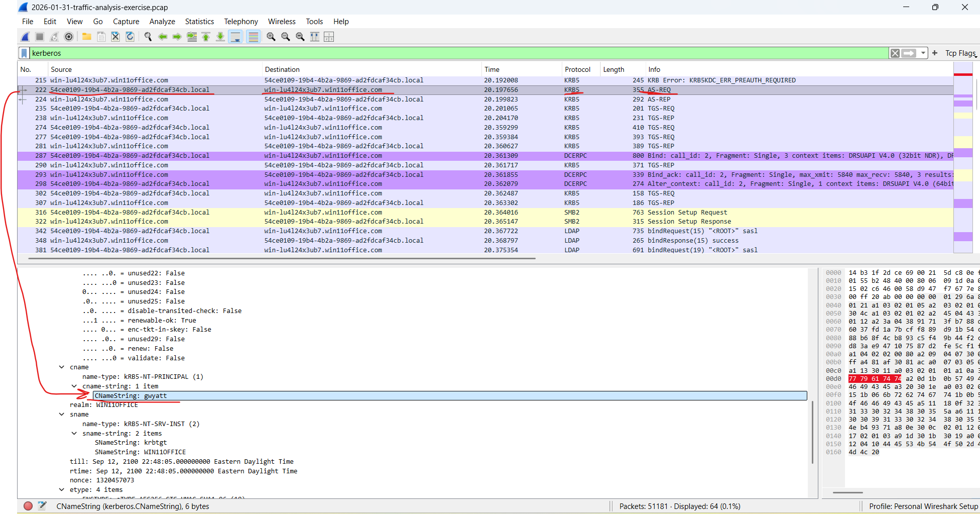980x514 pixels.
Task: Save this capture file
Action: [x=101, y=37]
